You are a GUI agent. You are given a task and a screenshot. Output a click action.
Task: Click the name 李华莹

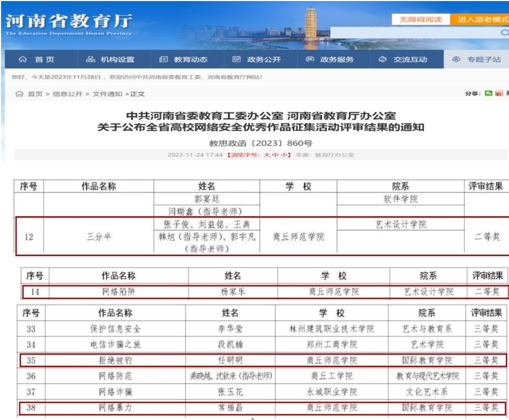[230, 329]
